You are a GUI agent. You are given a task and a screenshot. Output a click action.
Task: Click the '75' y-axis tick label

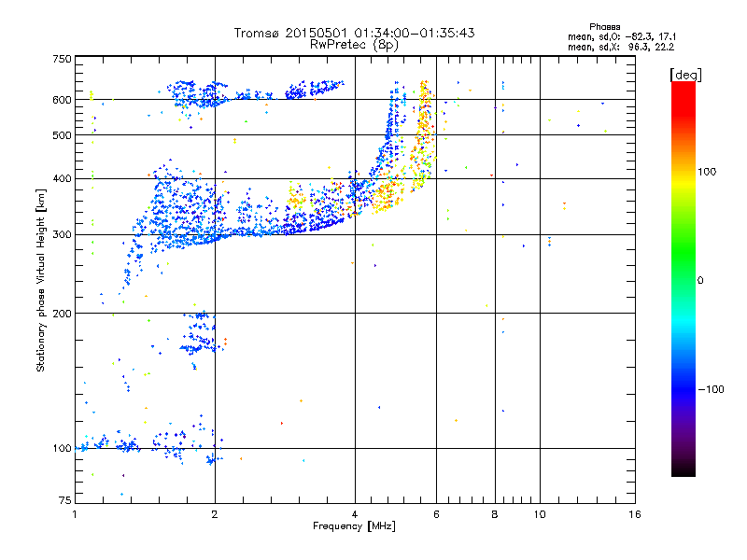[x=65, y=500]
